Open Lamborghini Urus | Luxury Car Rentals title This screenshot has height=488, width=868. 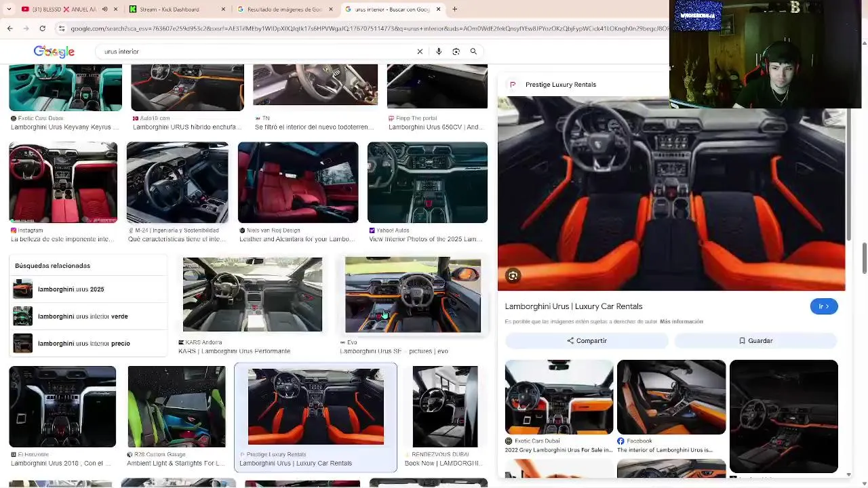(574, 306)
